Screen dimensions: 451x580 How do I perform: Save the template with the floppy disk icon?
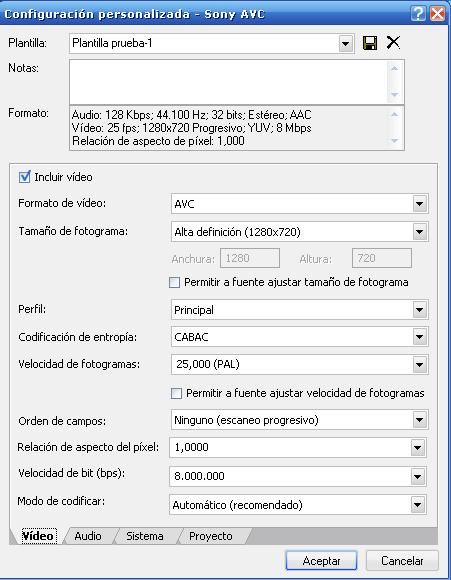[370, 43]
